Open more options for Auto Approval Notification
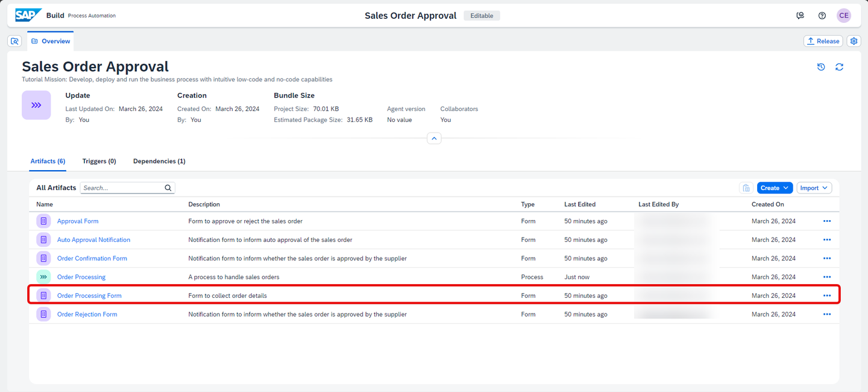Viewport: 868px width, 392px height. (827, 240)
